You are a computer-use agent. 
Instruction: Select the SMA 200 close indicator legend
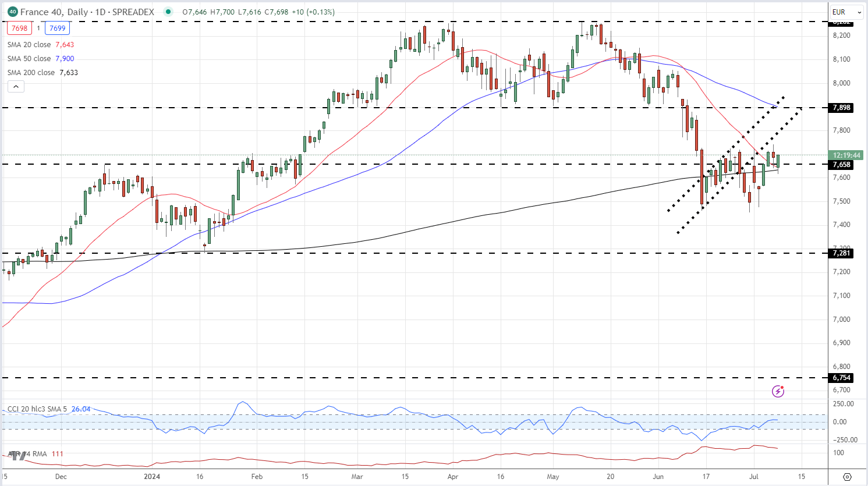coord(31,73)
